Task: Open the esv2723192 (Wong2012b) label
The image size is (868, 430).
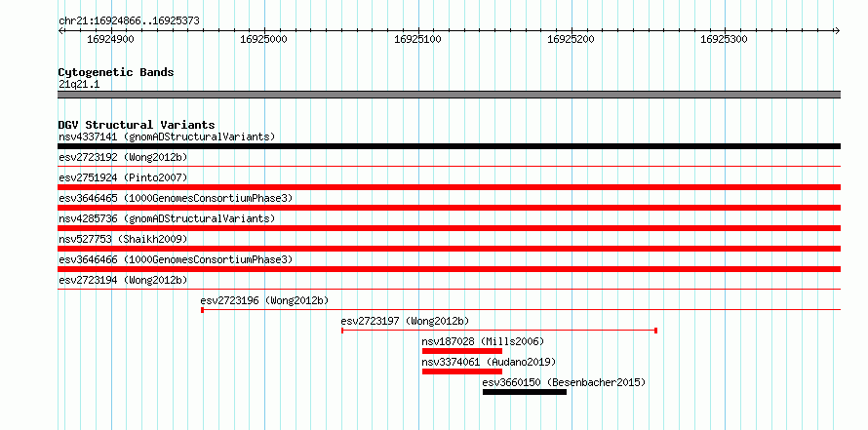Action: coord(123,157)
